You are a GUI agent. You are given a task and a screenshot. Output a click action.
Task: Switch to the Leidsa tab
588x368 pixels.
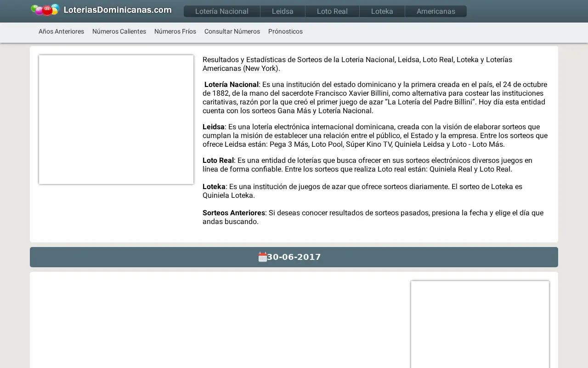pyautogui.click(x=283, y=11)
